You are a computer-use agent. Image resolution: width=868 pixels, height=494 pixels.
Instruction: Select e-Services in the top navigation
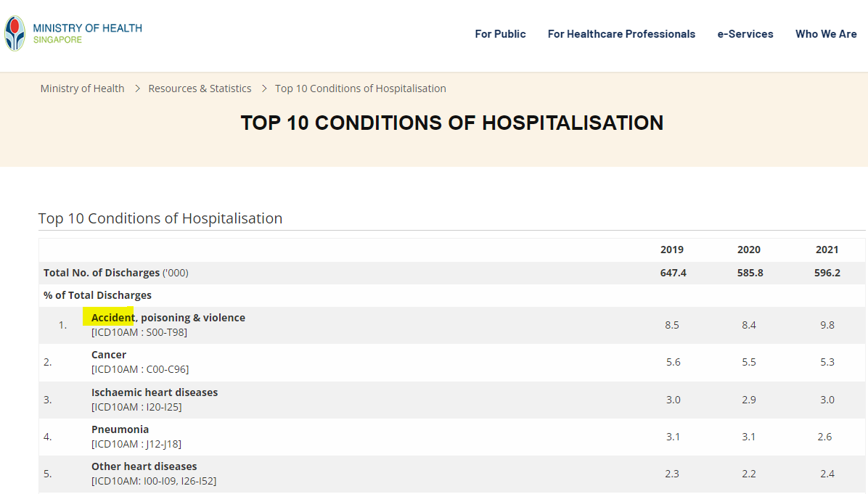click(x=745, y=34)
